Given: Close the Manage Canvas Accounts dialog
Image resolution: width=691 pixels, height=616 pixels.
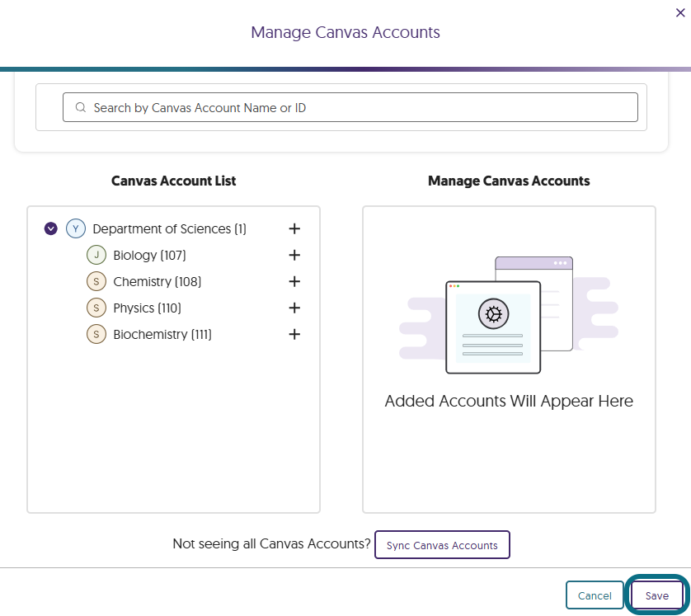Looking at the screenshot, I should (680, 12).
